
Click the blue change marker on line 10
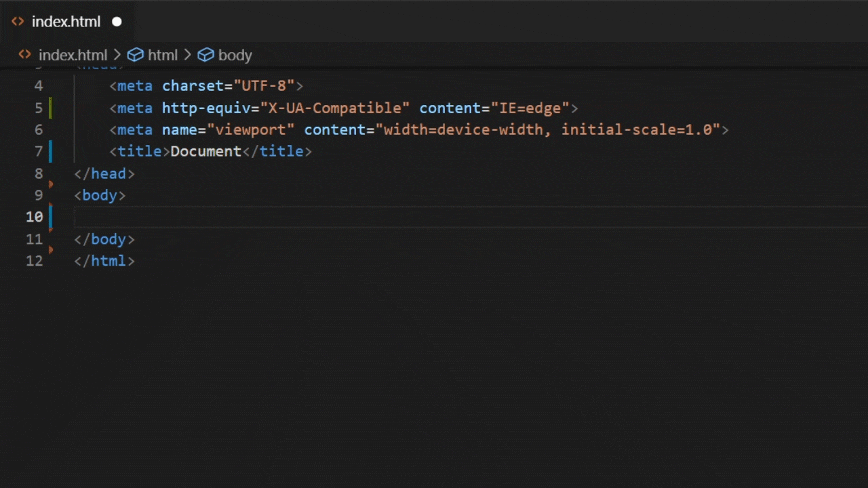(x=50, y=217)
